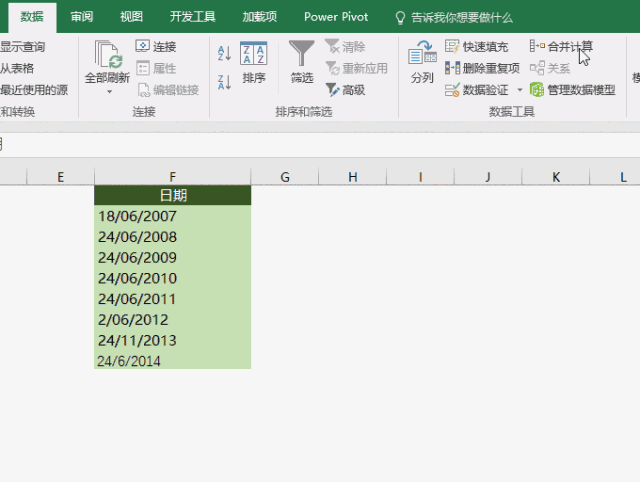Select cell with 24/06/2010
This screenshot has height=482, width=640.
point(173,278)
